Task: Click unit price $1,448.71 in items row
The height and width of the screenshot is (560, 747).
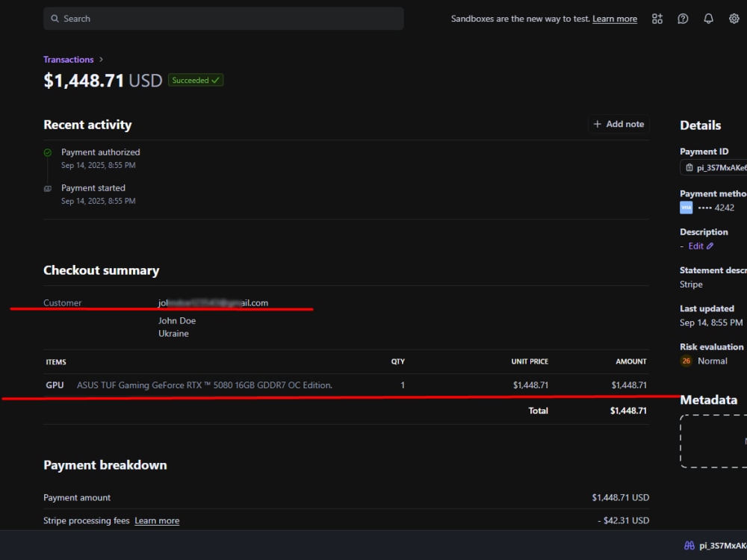Action: pos(530,385)
